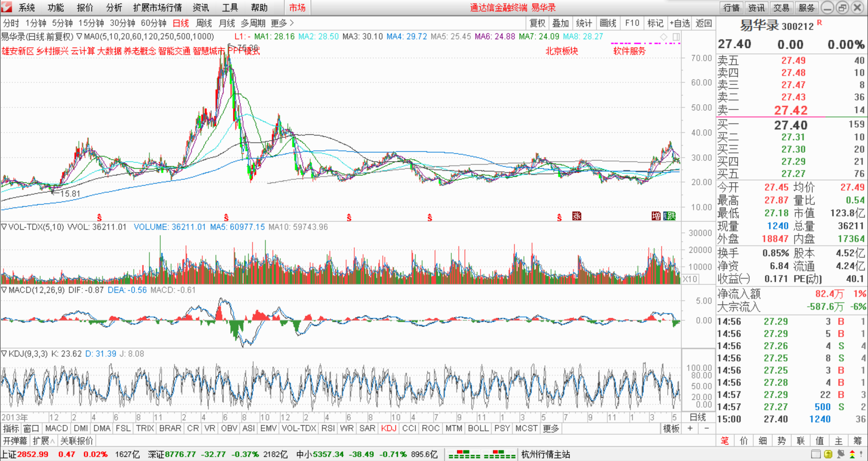
Task: Click the X10 volume scale label
Action: pyautogui.click(x=690, y=279)
